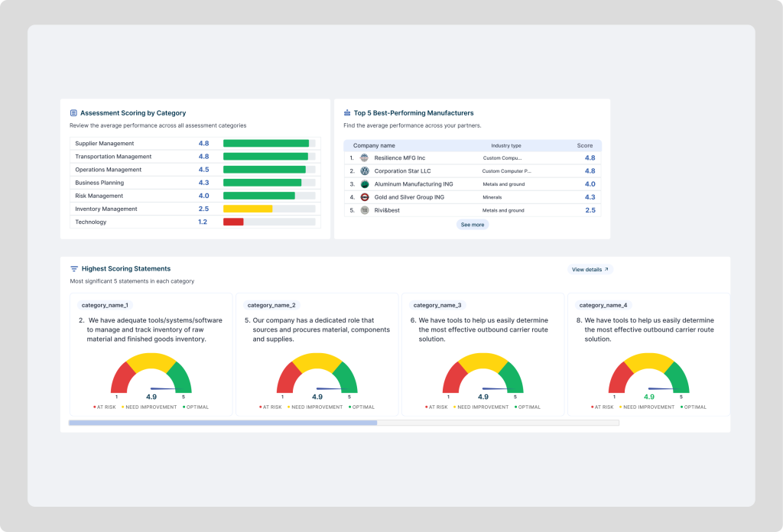
Task: Open View details link
Action: point(590,270)
